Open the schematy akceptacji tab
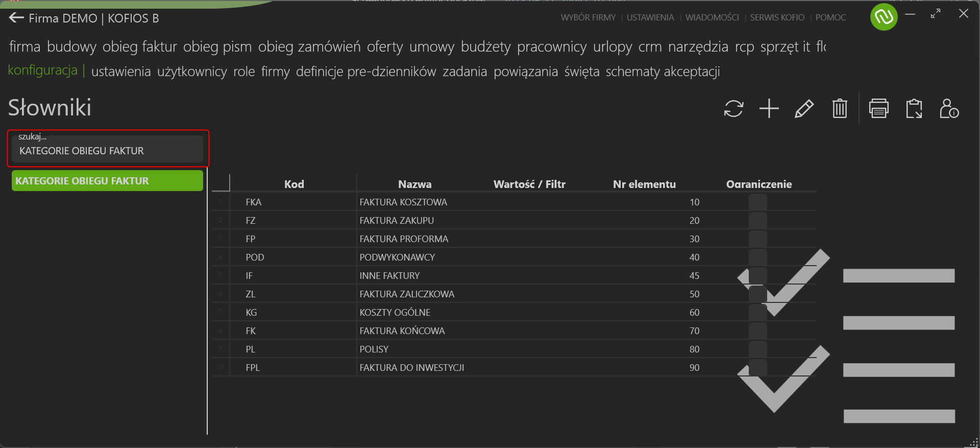This screenshot has height=448, width=980. 663,72
